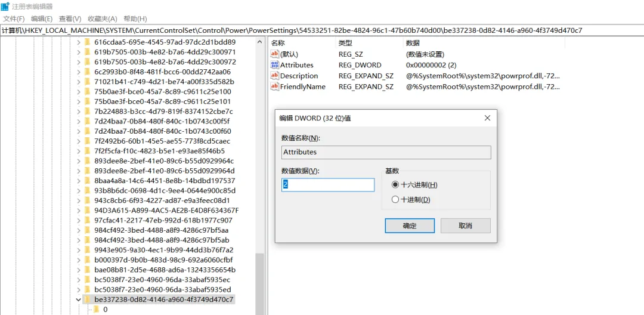Open the 查看(V) menu
644x315 pixels.
(x=70, y=18)
